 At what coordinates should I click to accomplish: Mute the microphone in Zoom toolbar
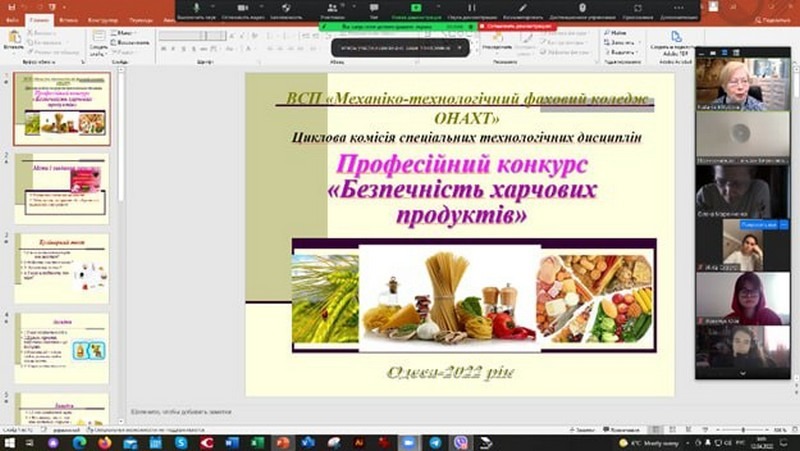196,8
